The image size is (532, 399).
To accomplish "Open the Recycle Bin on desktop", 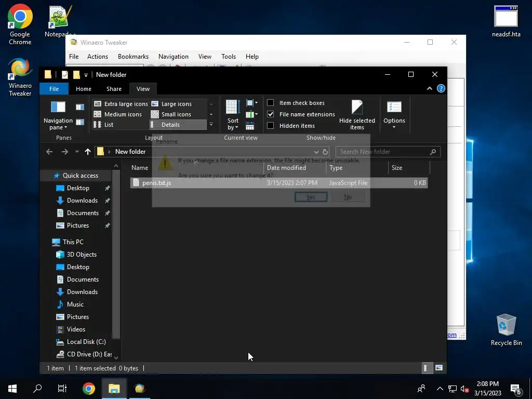I will point(506,330).
